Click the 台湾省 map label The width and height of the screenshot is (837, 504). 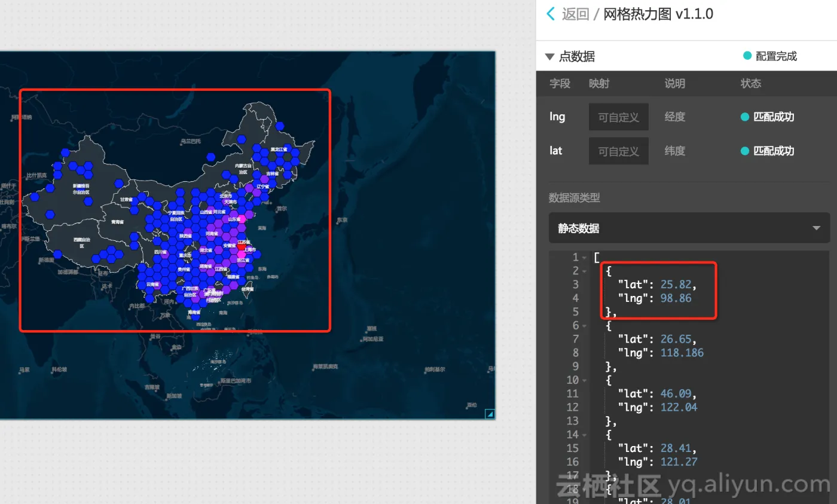click(x=248, y=288)
